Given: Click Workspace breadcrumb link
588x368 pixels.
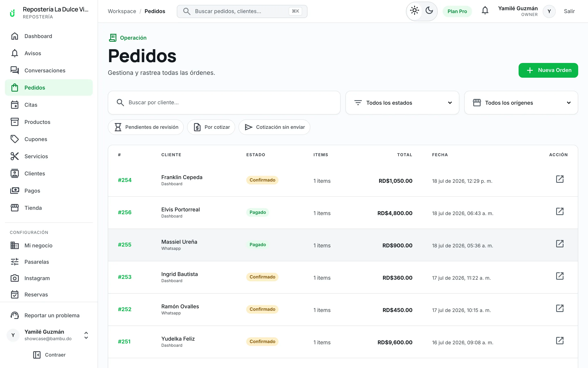Looking at the screenshot, I should [122, 11].
